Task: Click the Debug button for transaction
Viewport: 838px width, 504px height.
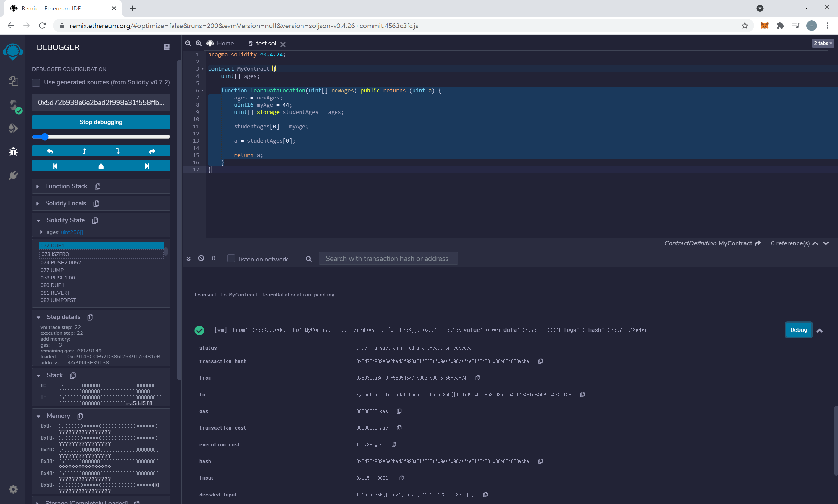Action: coord(798,330)
